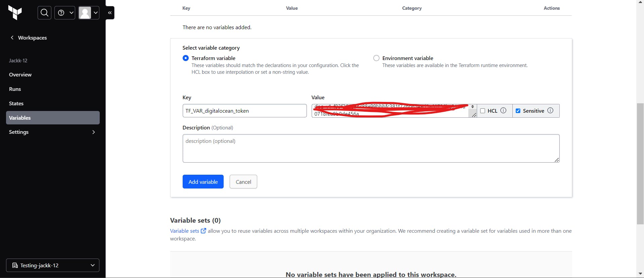Click the Value column header
644x278 pixels.
pyautogui.click(x=292, y=8)
